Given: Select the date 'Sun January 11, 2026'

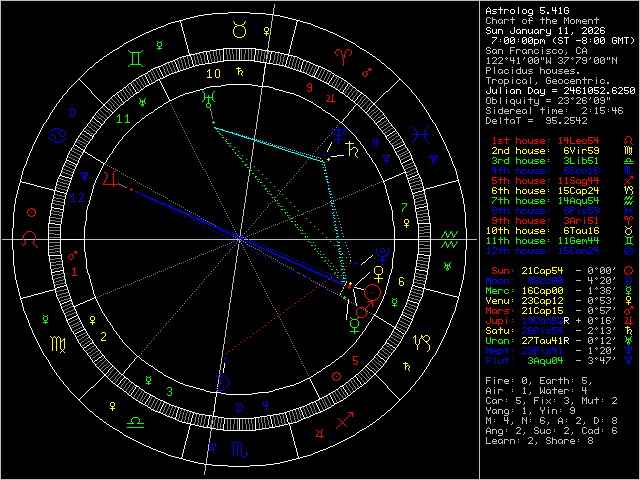Looking at the screenshot, I should click(x=545, y=31).
